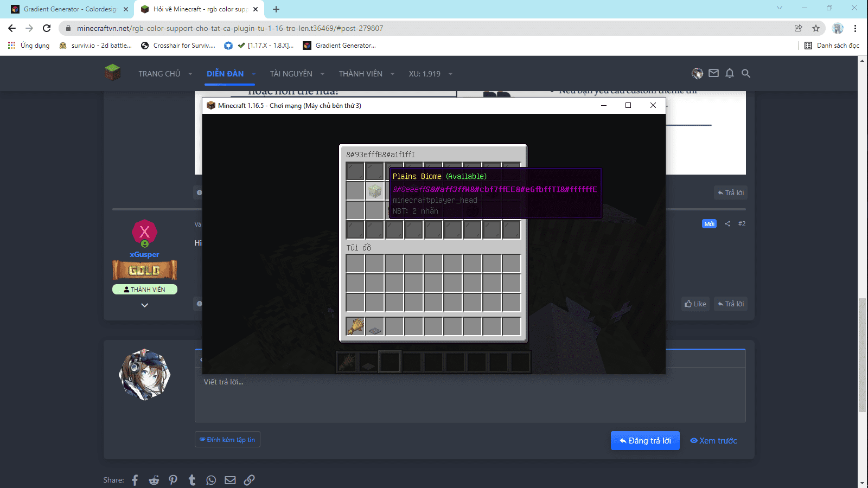Click xGusper's avatar

(144, 233)
